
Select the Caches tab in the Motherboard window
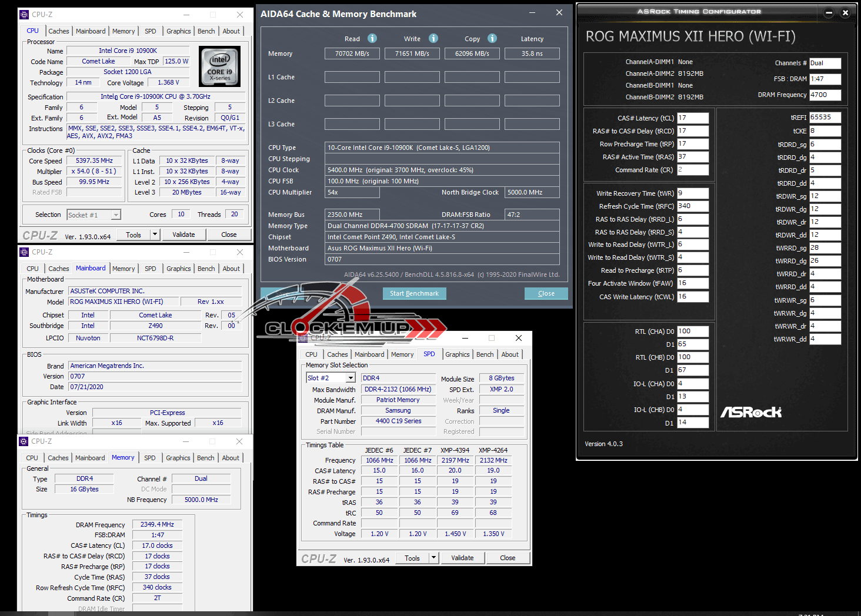58,269
